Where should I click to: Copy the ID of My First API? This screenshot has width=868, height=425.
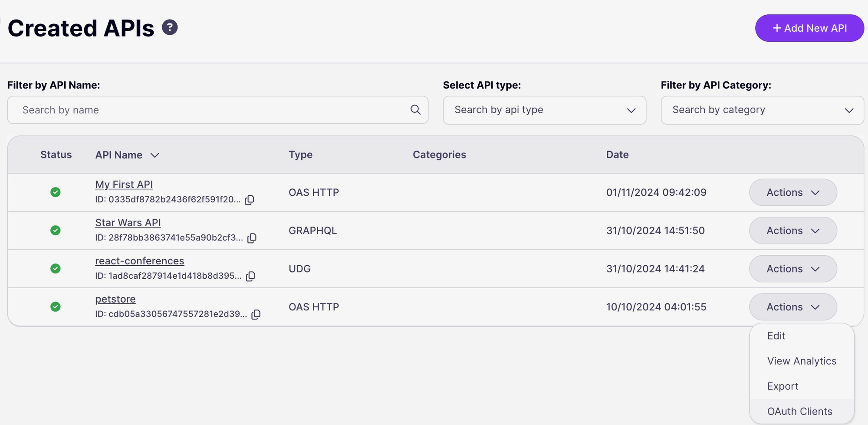[249, 200]
